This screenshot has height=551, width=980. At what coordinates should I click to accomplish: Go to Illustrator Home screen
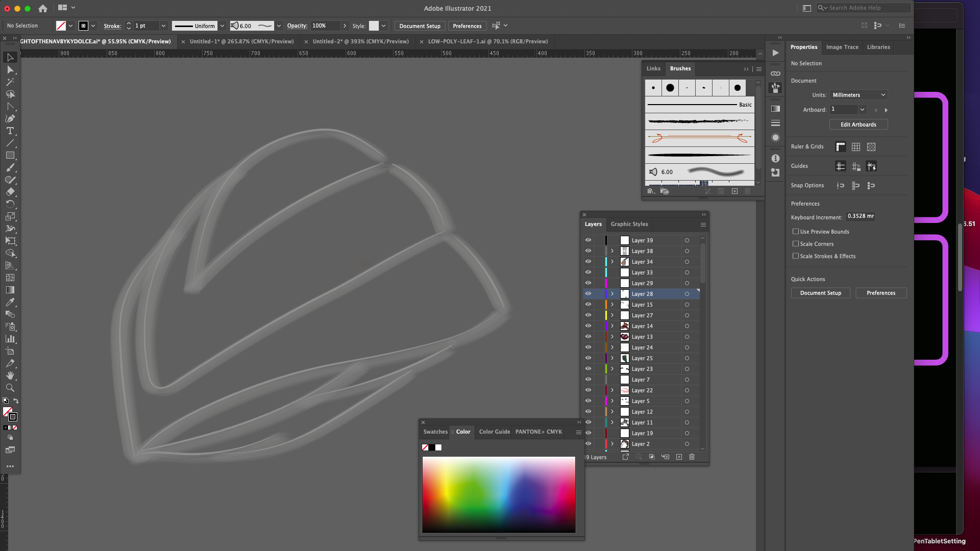[x=43, y=8]
